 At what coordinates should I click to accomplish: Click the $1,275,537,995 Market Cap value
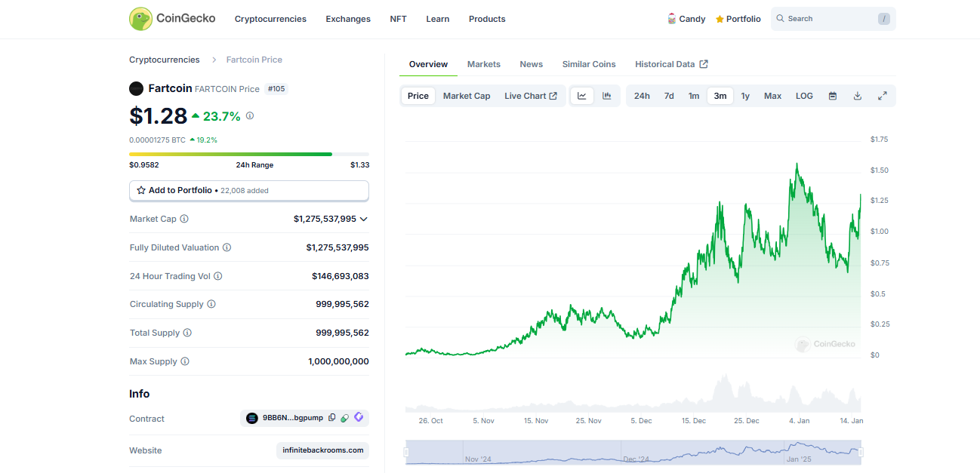(x=325, y=219)
